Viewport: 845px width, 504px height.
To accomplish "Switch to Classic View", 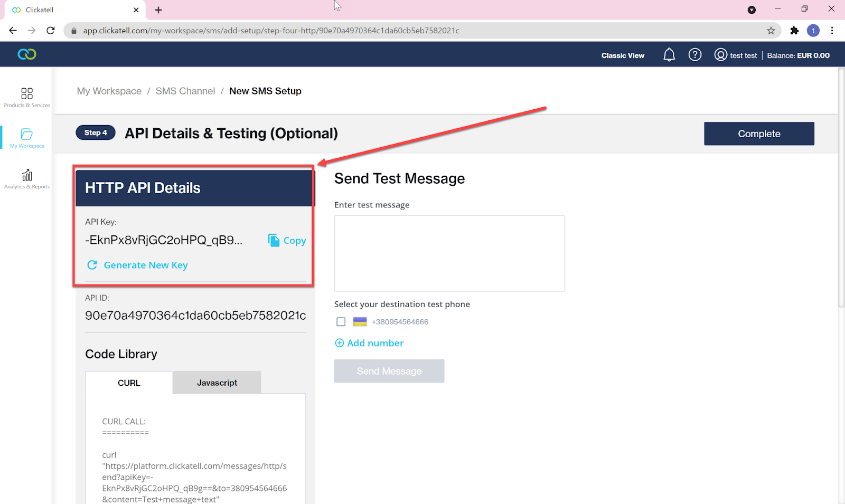I will point(623,55).
